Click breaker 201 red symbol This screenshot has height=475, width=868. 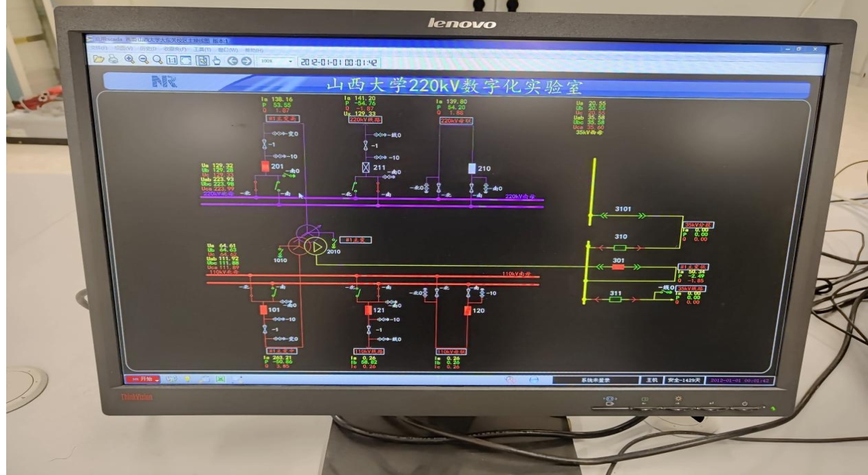[266, 167]
